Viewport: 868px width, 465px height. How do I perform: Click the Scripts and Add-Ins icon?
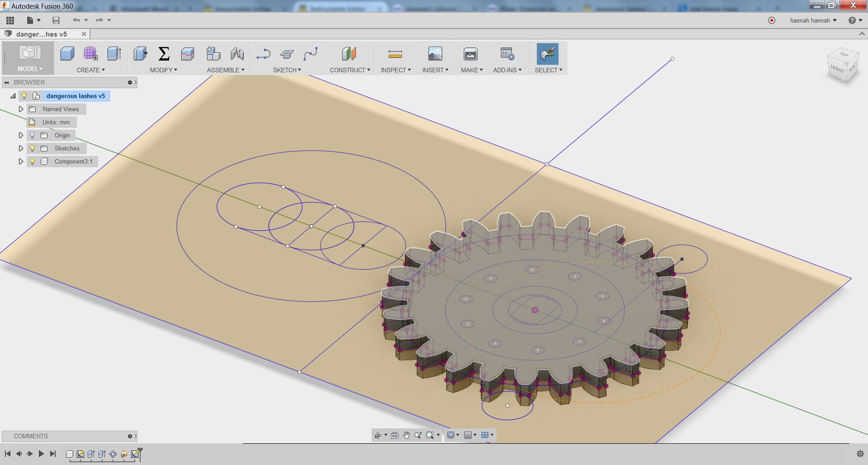(x=507, y=54)
